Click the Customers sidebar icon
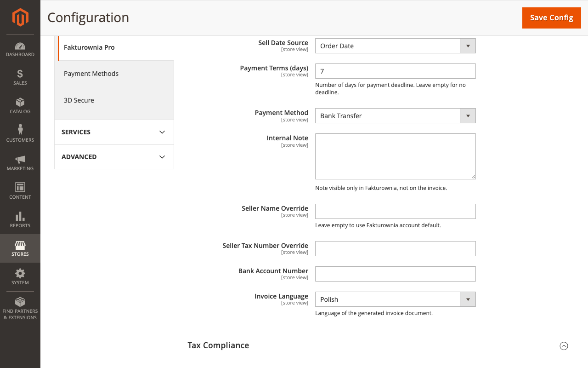 [x=20, y=135]
